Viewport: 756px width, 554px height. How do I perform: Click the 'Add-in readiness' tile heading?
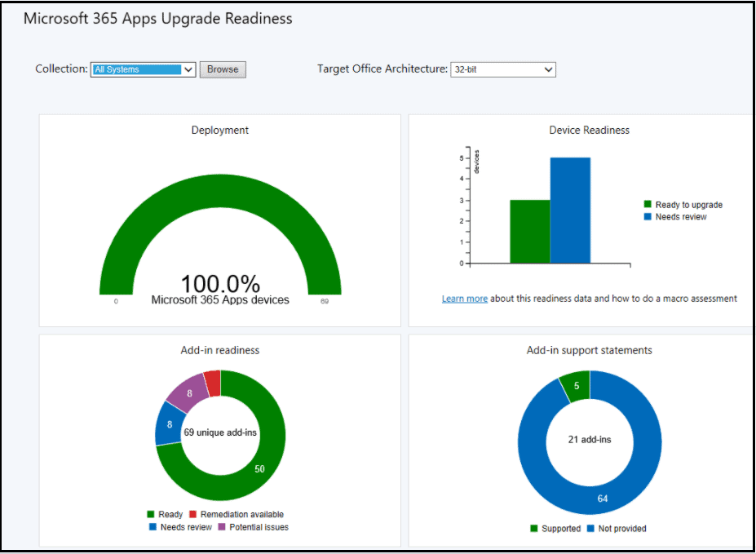[220, 351]
